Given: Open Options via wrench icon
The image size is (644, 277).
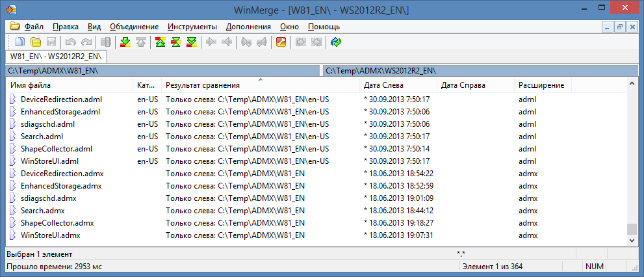Looking at the screenshot, I should [281, 42].
